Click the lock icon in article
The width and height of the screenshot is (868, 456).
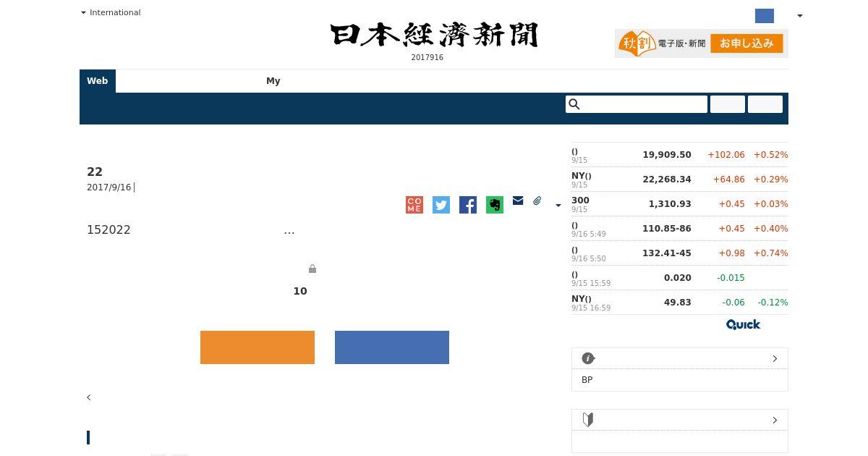point(312,269)
